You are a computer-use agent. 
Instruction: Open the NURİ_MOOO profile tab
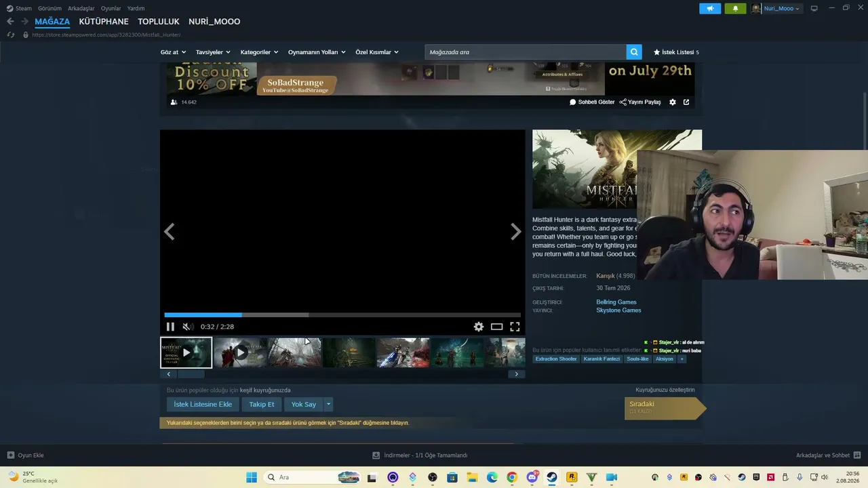click(x=214, y=22)
